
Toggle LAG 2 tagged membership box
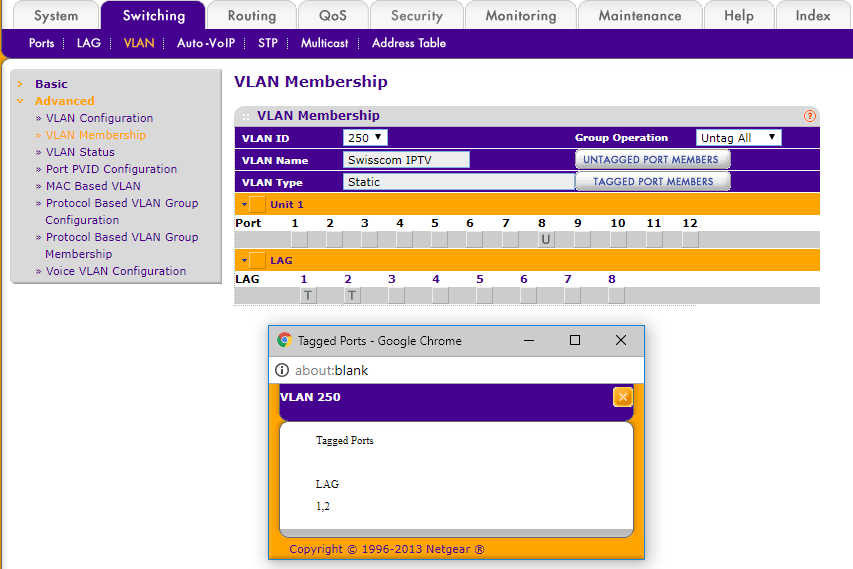click(x=352, y=295)
